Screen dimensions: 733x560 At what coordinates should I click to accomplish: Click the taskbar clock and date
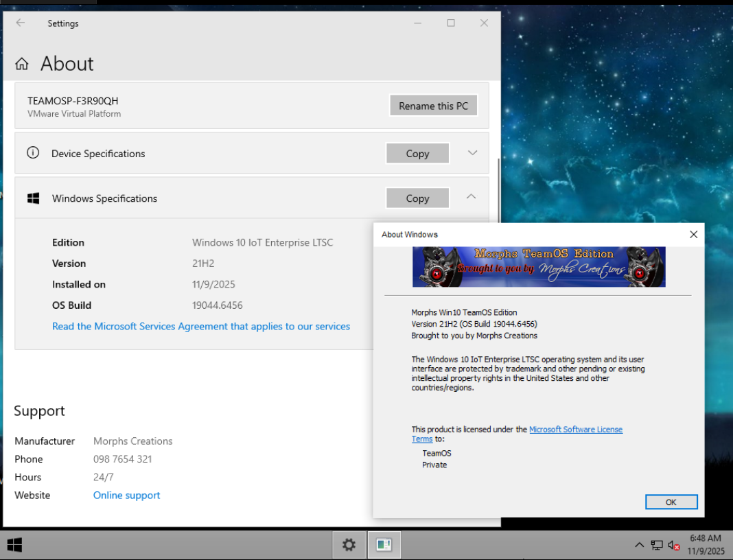point(706,545)
